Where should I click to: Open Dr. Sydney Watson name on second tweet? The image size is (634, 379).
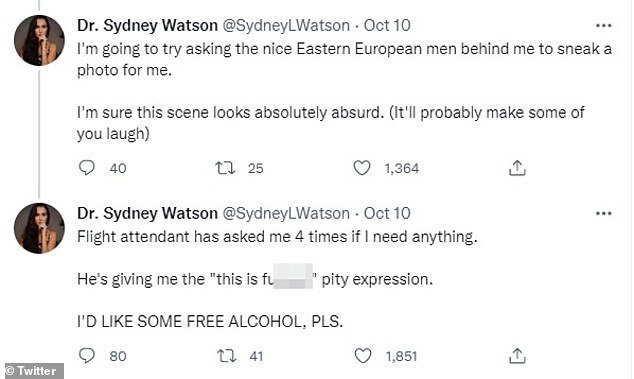tap(147, 213)
